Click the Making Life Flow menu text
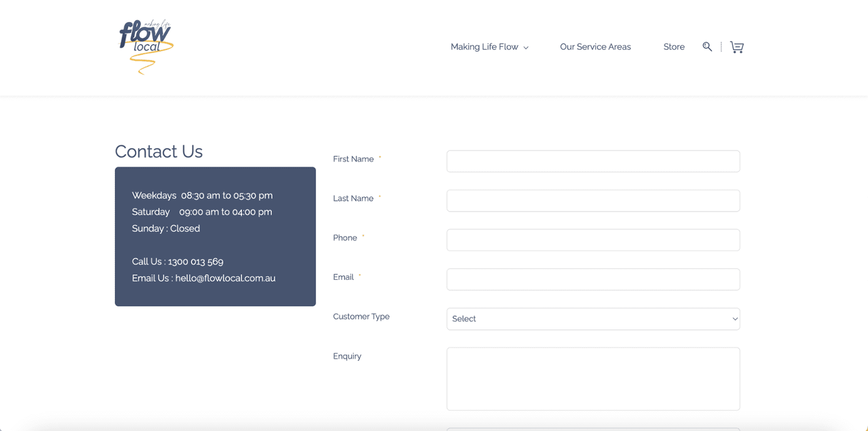Screen dimensions: 868x431 point(484,47)
